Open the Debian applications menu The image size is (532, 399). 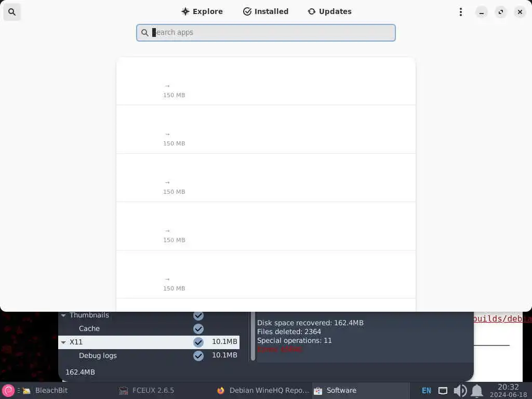[8, 391]
